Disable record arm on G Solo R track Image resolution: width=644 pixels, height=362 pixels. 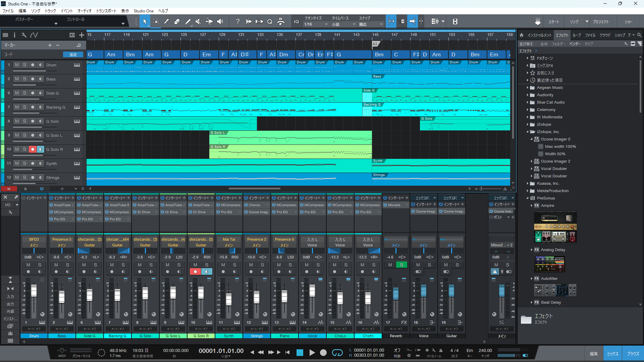click(33, 149)
